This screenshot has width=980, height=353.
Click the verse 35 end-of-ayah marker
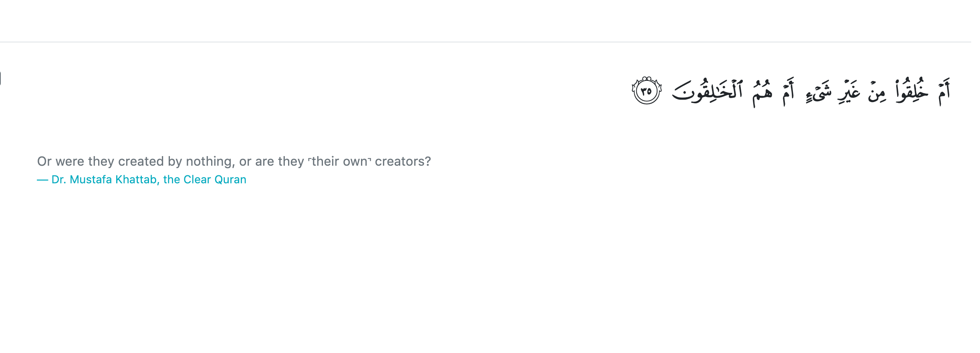646,91
